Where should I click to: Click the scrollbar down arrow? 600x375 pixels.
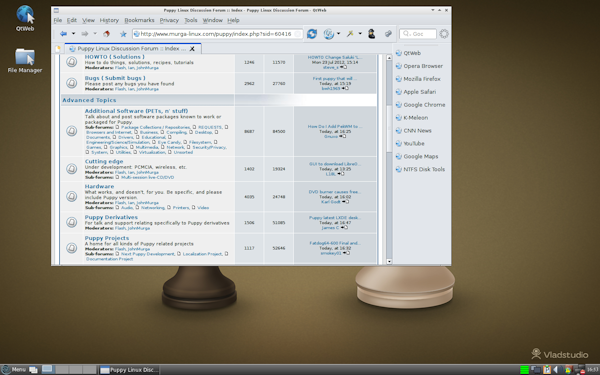point(389,261)
